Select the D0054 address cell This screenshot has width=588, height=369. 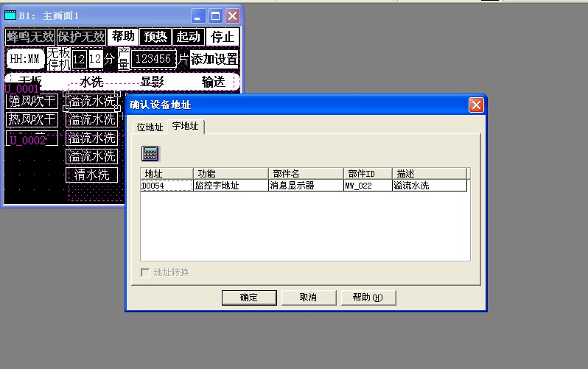166,186
